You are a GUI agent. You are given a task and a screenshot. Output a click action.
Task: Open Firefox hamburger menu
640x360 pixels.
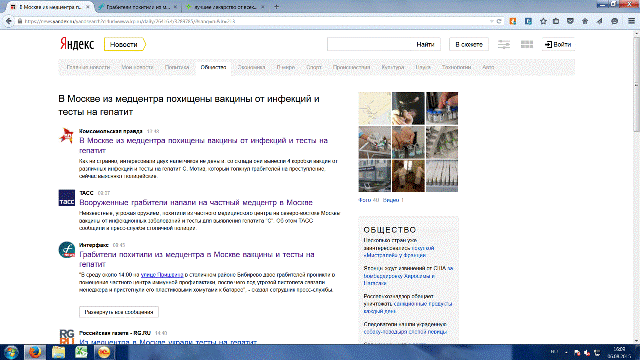pyautogui.click(x=631, y=21)
